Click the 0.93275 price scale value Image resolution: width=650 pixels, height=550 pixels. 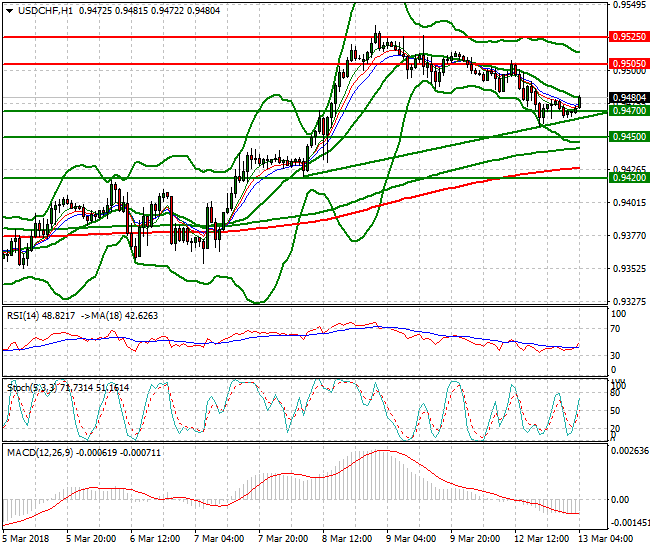click(x=629, y=301)
